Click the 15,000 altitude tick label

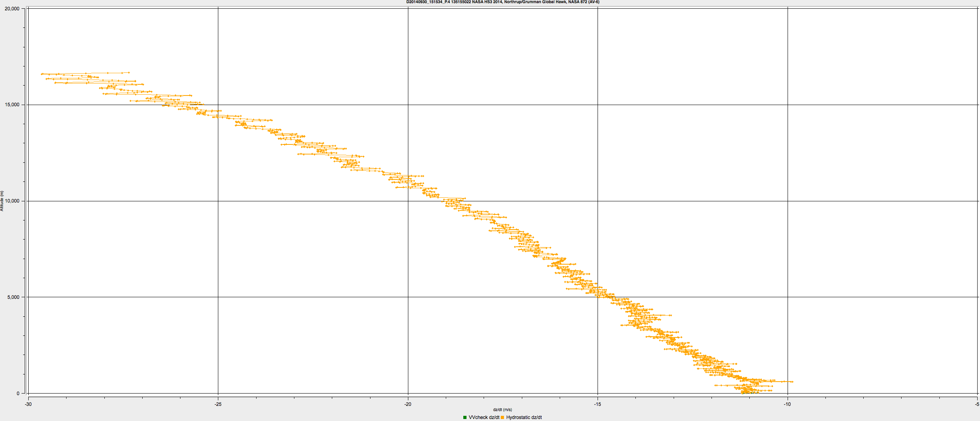[x=12, y=105]
